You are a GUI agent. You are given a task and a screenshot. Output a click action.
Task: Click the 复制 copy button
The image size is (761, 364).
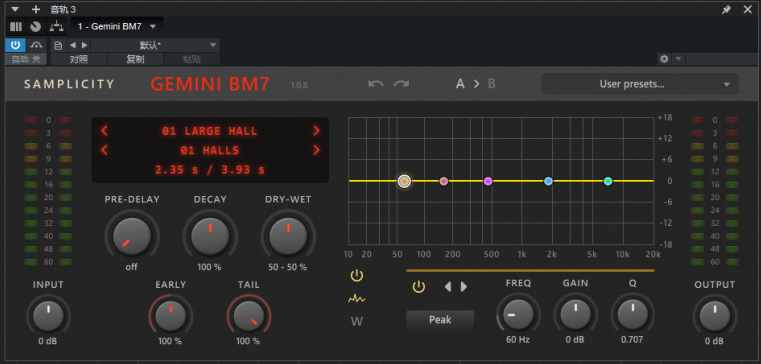point(135,59)
